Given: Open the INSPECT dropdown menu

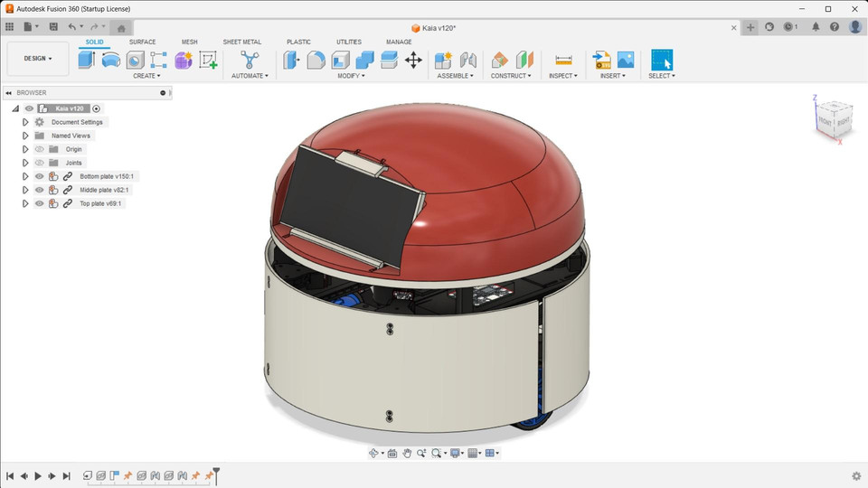Looking at the screenshot, I should tap(563, 76).
